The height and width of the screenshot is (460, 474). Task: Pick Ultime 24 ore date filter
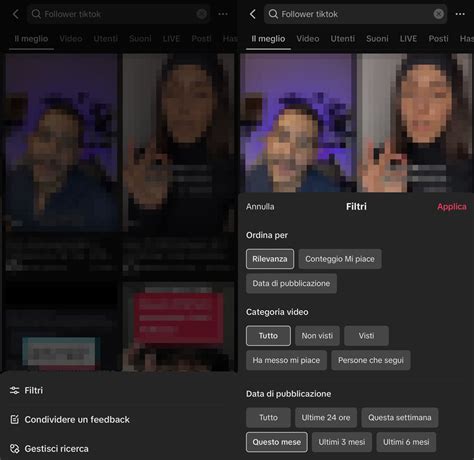click(326, 418)
